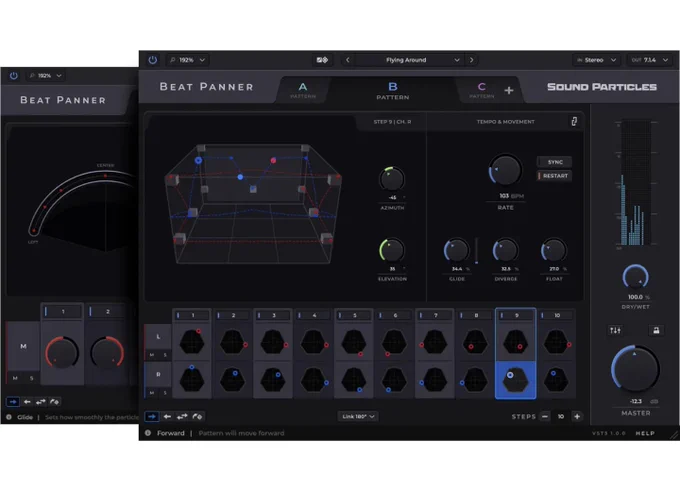Open the OUT 7.1.4 output format dropdown
Viewport: 680px width, 491px height.
[x=649, y=60]
